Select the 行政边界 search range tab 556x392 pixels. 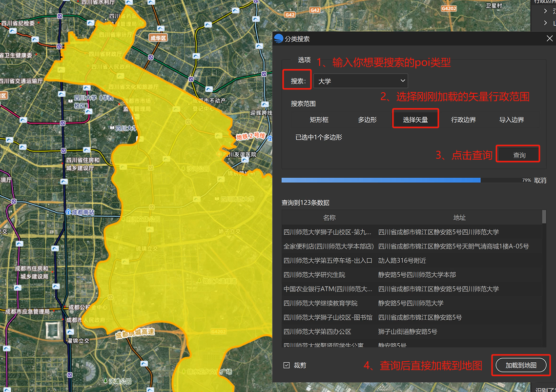[x=463, y=120]
